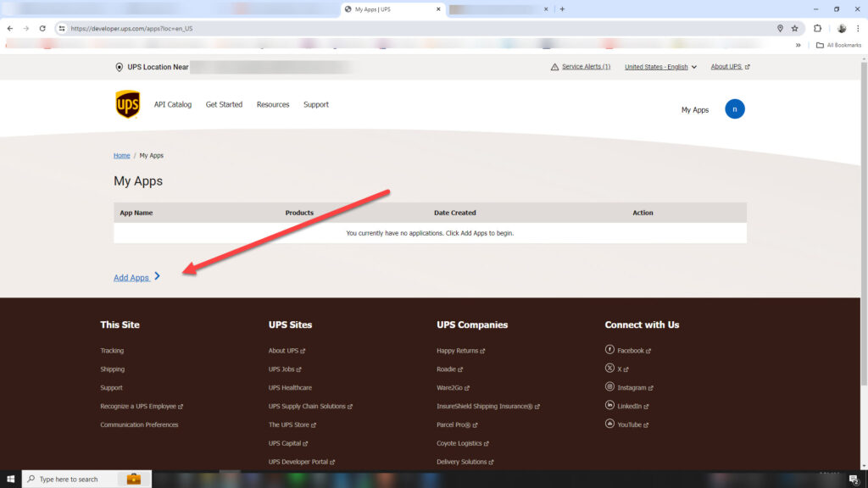Open the Chrome three-dot menu

point(858,28)
